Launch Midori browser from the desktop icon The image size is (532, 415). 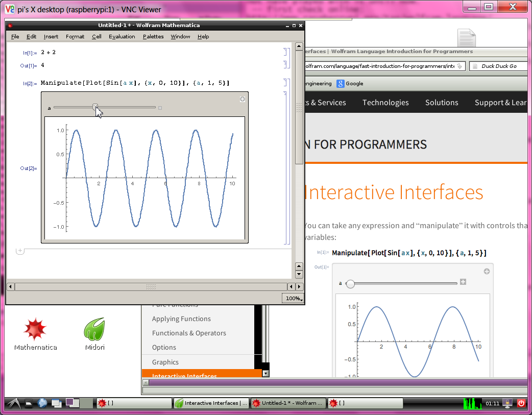pyautogui.click(x=94, y=331)
